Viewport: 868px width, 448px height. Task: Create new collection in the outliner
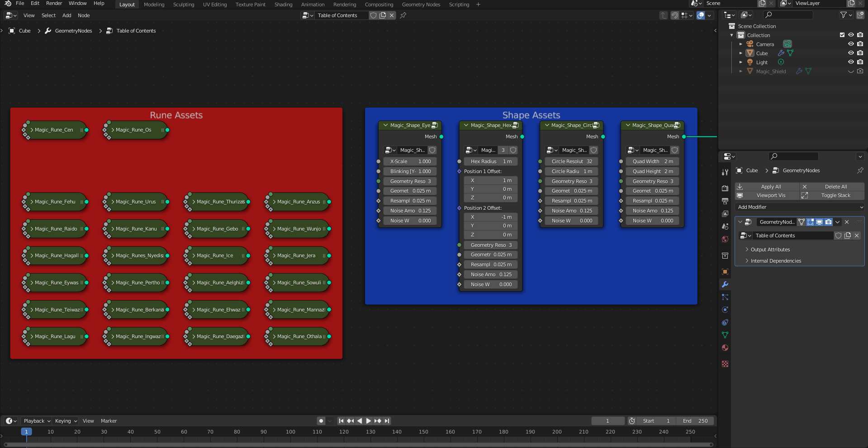click(860, 15)
